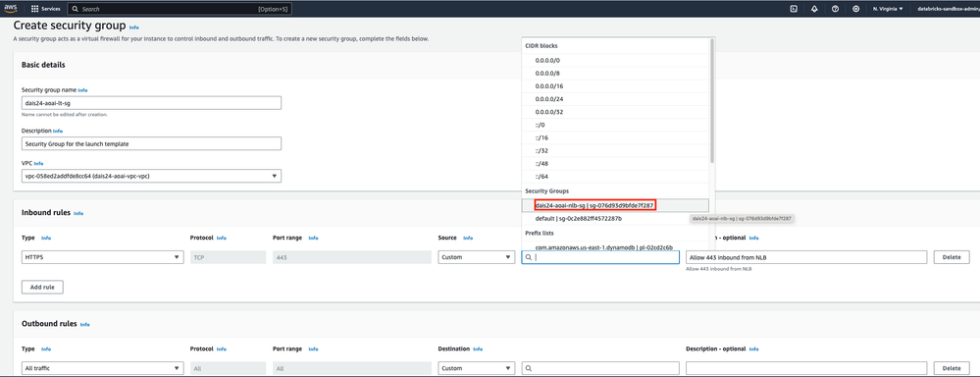Select CIDR block ::/48
Screen dimensions: 980x377
point(616,164)
